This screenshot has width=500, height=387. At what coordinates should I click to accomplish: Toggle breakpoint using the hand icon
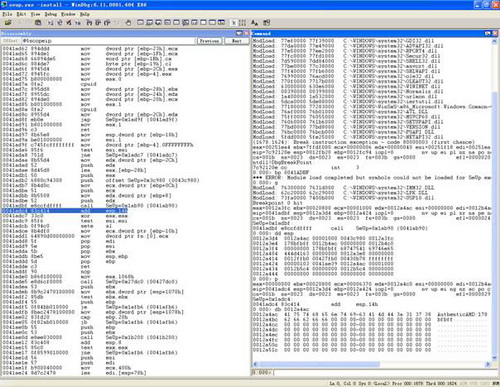128,23
